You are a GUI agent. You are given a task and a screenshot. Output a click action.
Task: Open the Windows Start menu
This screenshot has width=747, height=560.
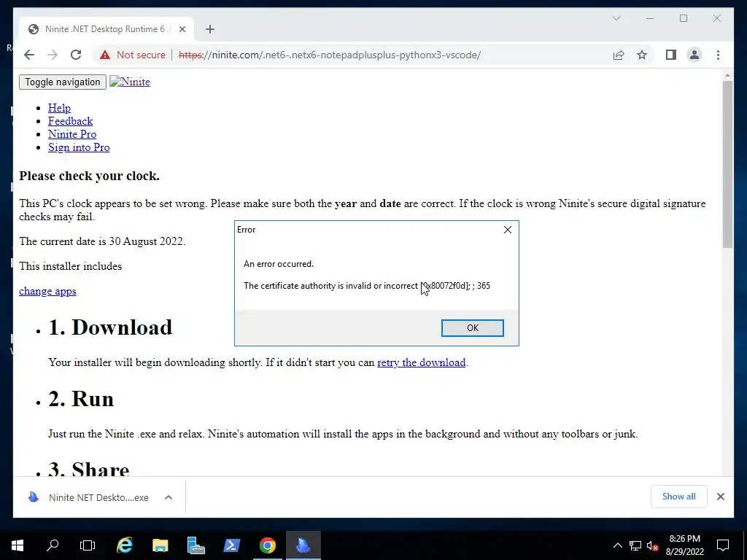point(18,545)
